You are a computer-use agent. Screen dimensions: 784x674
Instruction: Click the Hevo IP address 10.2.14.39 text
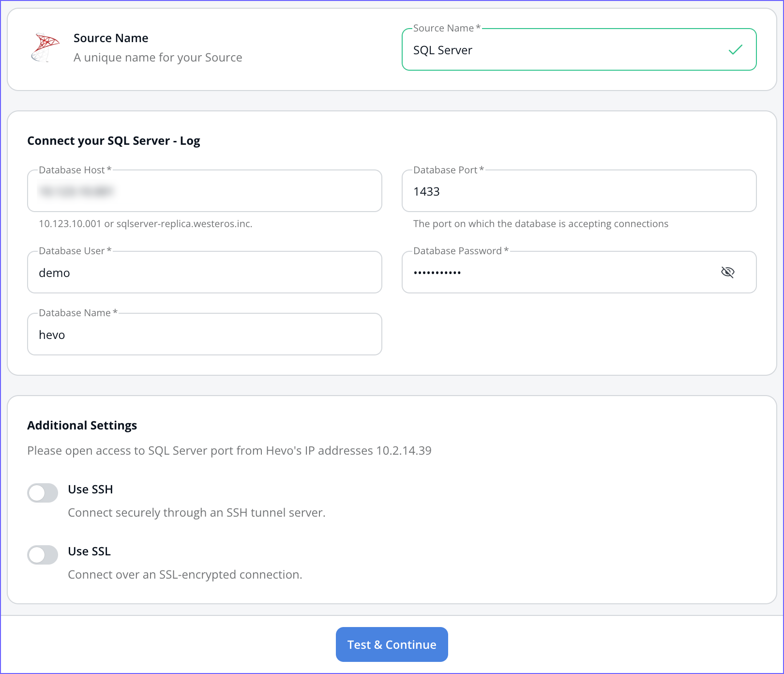pyautogui.click(x=404, y=451)
